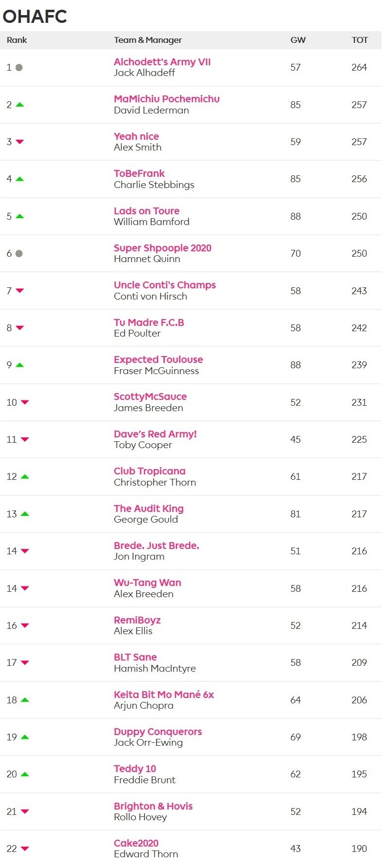
Task: Open the Cake2020 team link
Action: (136, 843)
